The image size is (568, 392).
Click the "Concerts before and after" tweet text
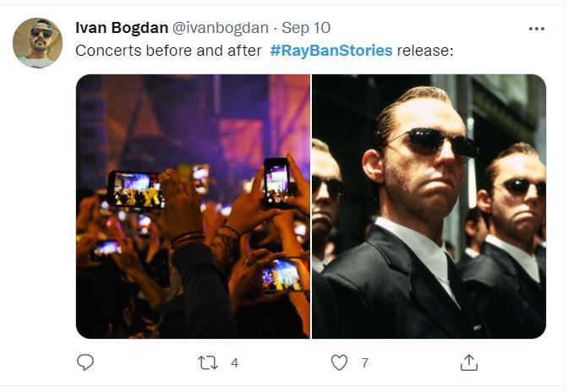[x=168, y=51]
